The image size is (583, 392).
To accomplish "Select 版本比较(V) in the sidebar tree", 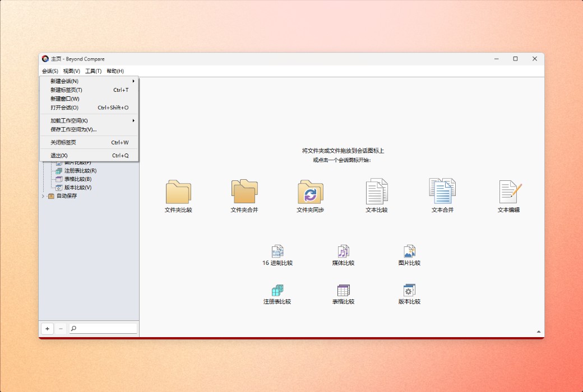I will (73, 188).
